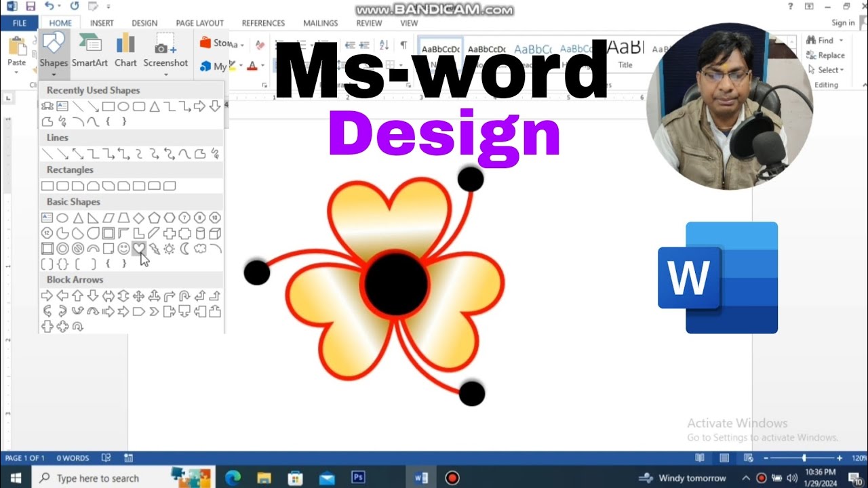Click the 0 WORDS status bar entry
The image size is (868, 488).
(x=73, y=458)
